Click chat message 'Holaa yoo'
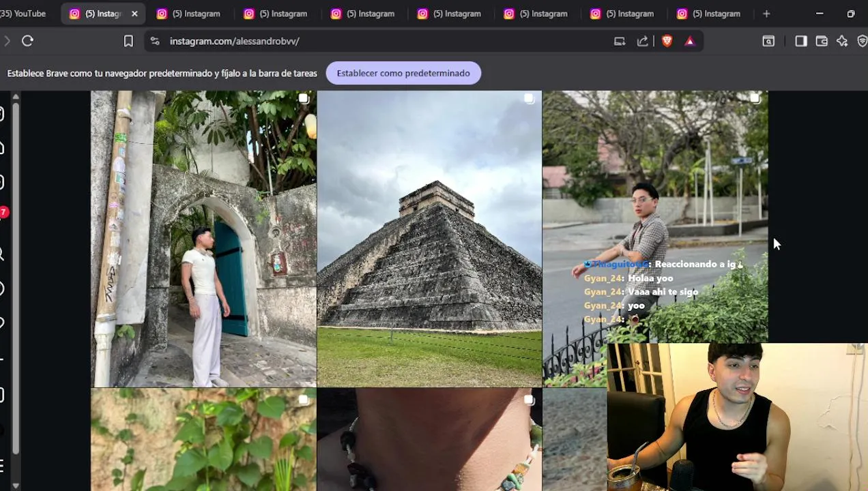The height and width of the screenshot is (491, 868). [x=650, y=278]
